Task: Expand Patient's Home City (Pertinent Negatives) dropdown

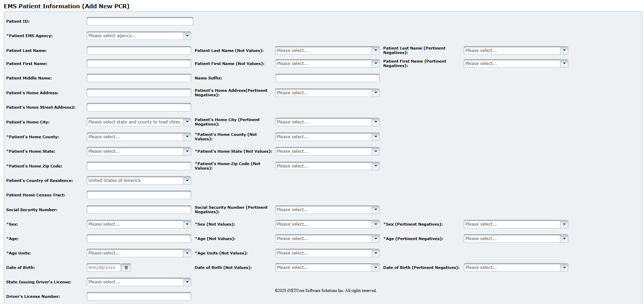Action: 328,122
